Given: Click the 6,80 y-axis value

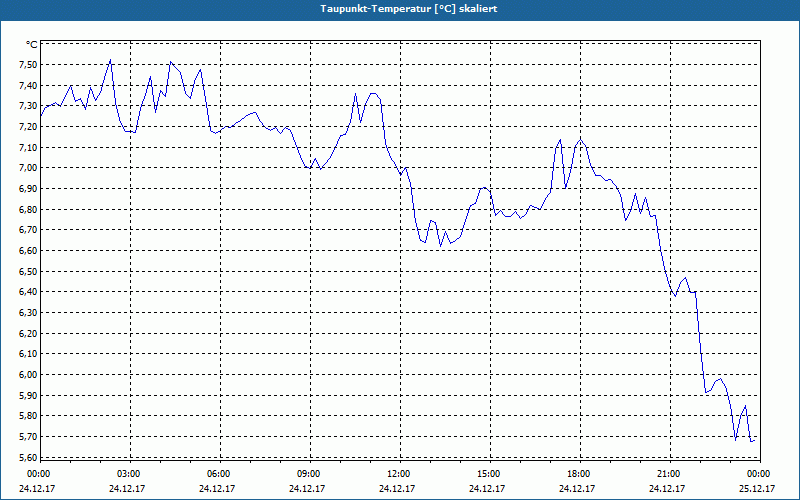Looking at the screenshot, I should (28, 209).
